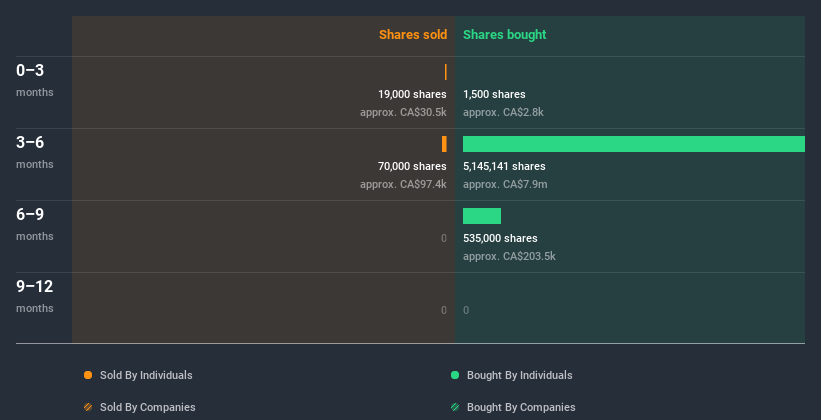Click the 6–9 months sold zero value

(443, 238)
